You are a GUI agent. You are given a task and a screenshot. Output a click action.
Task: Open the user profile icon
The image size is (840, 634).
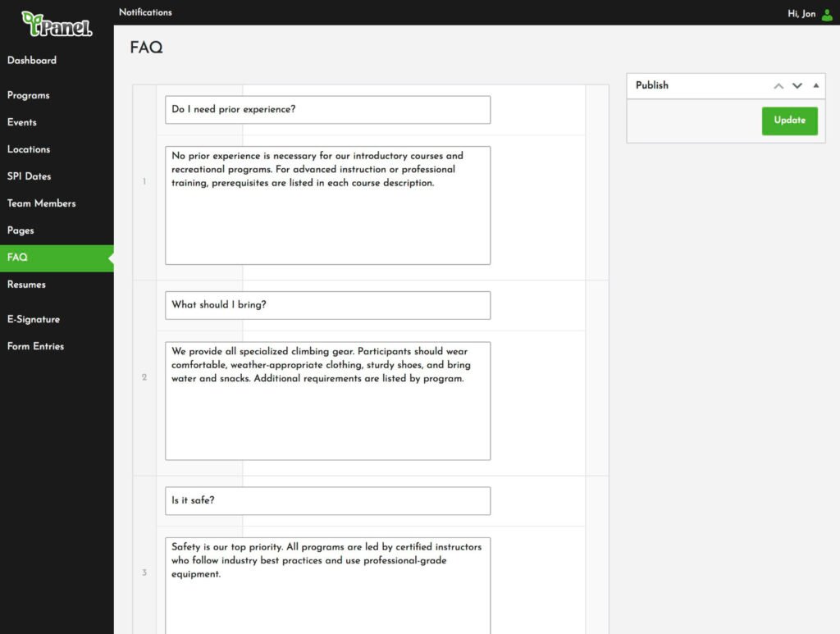[827, 15]
